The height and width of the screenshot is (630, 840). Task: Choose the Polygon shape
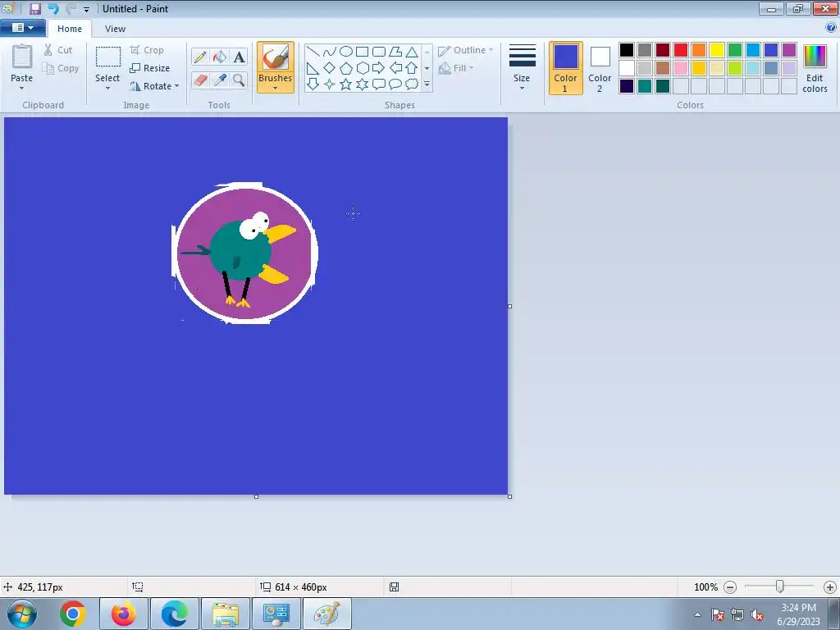point(395,52)
